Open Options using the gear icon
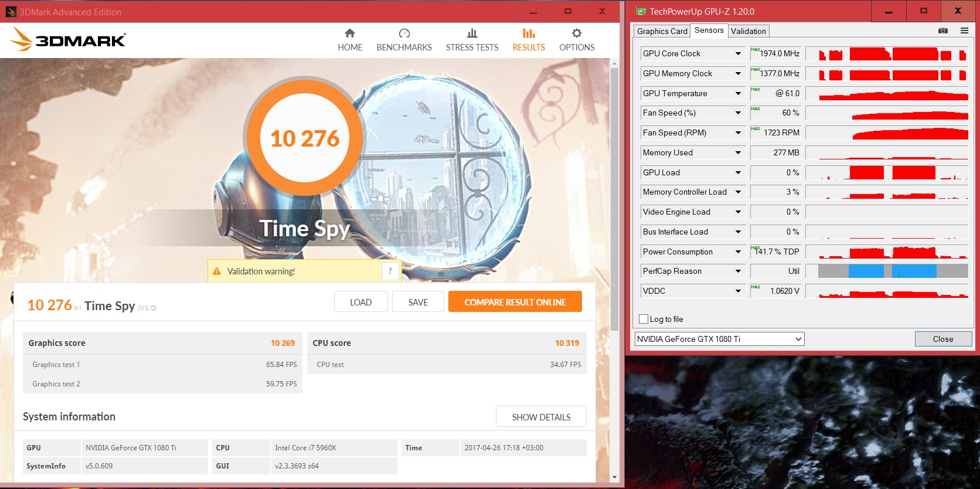This screenshot has width=980, height=489. [577, 33]
